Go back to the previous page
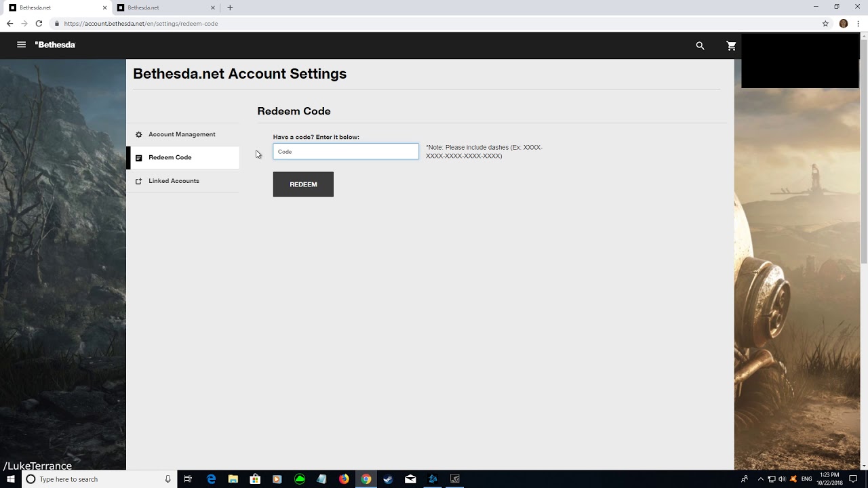Viewport: 868px width, 488px height. click(x=9, y=23)
